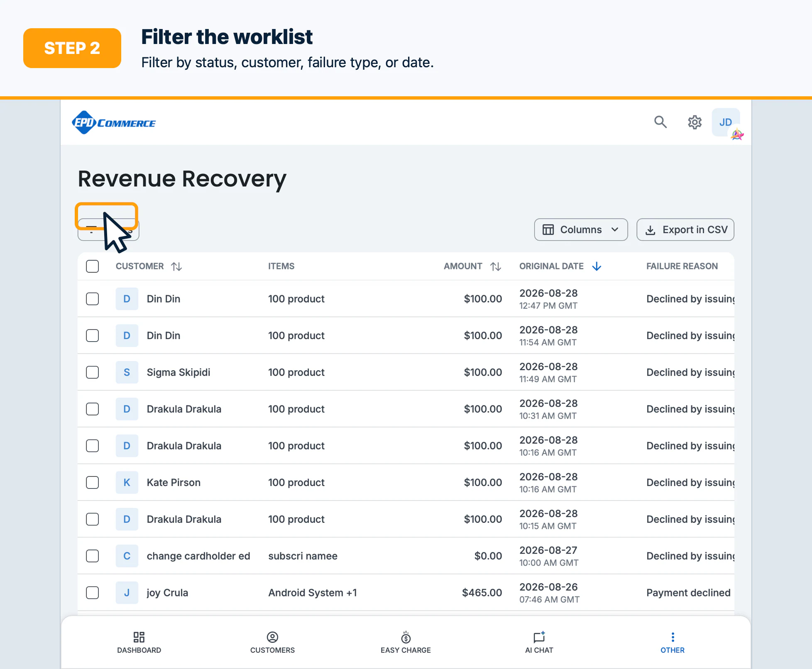812x669 pixels.
Task: Click the 2026-08-26 07:46 AM date
Action: tap(549, 593)
